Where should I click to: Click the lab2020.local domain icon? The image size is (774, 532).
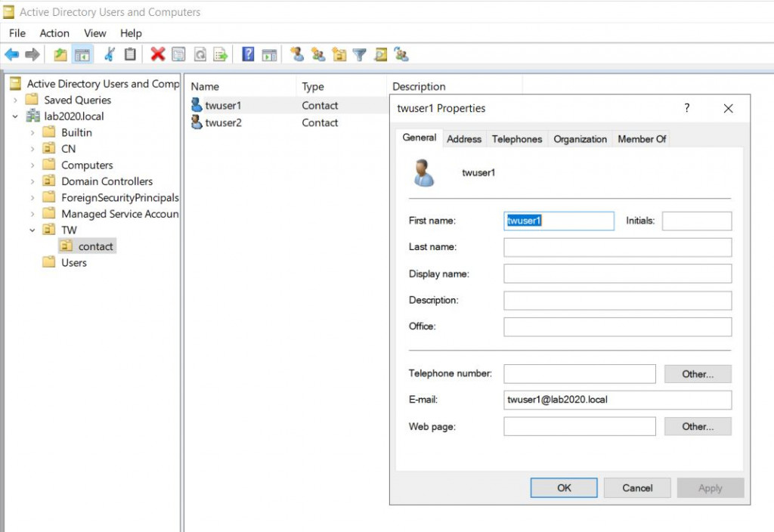[33, 116]
